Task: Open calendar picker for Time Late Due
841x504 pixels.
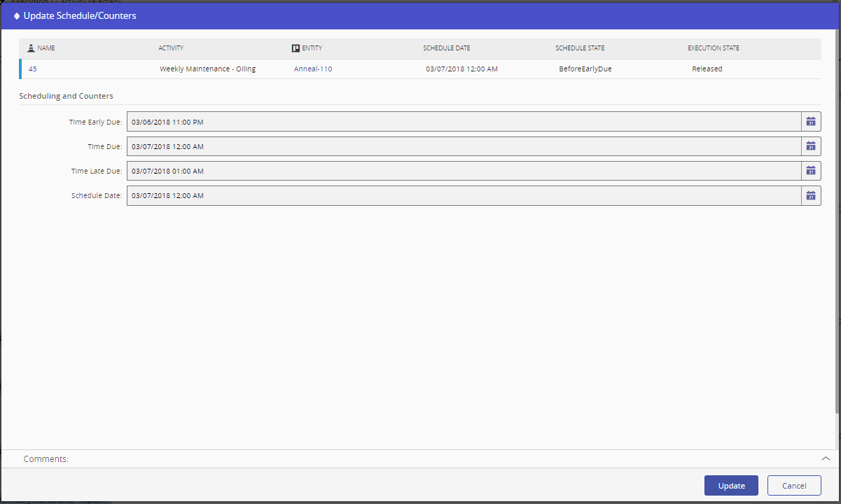Action: pos(811,171)
